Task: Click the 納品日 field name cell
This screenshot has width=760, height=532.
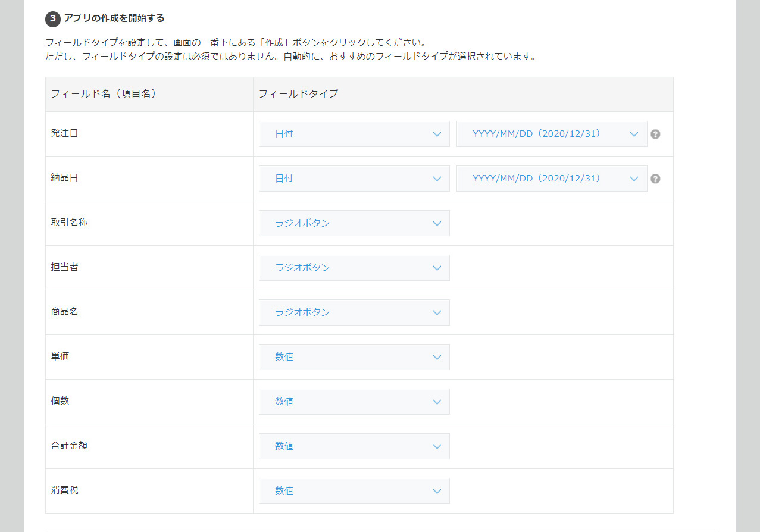Action: point(149,179)
